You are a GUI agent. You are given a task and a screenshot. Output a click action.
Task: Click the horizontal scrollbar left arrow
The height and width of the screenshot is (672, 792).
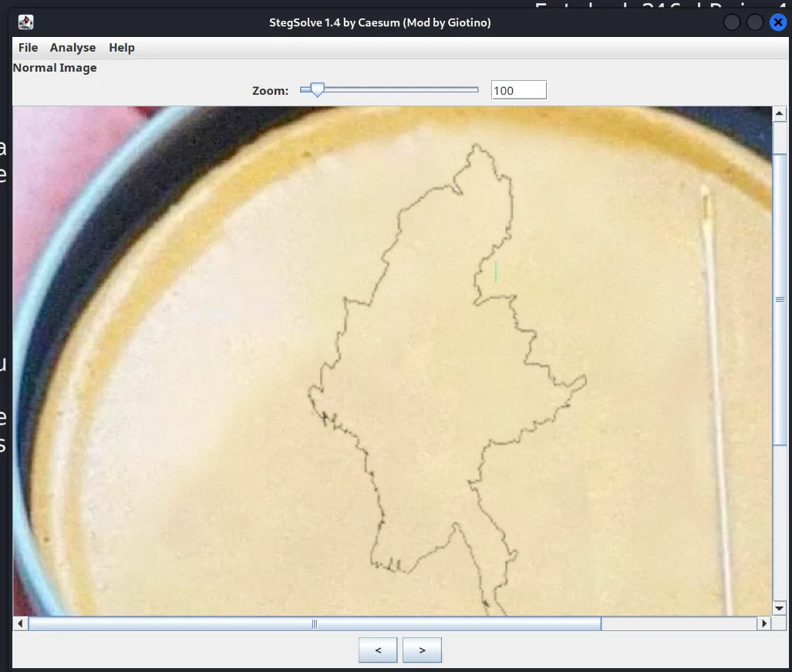20,623
